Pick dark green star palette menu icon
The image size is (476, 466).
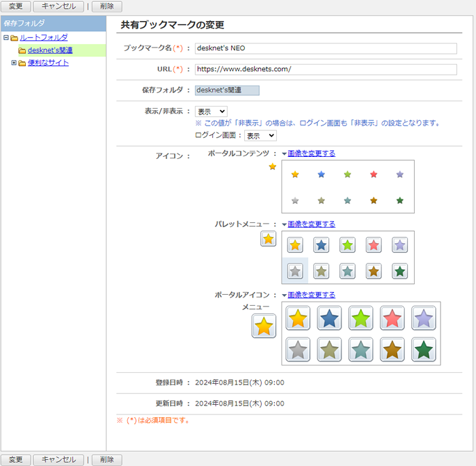click(400, 271)
